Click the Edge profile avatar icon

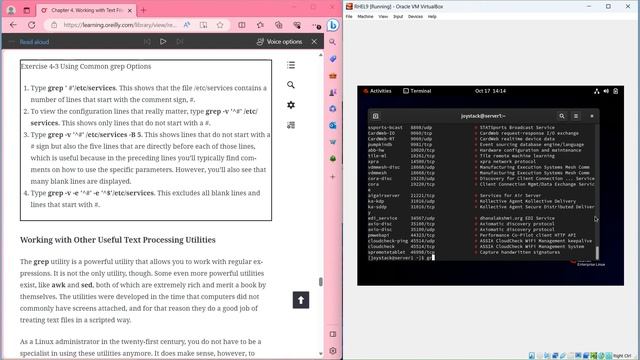click(x=11, y=10)
